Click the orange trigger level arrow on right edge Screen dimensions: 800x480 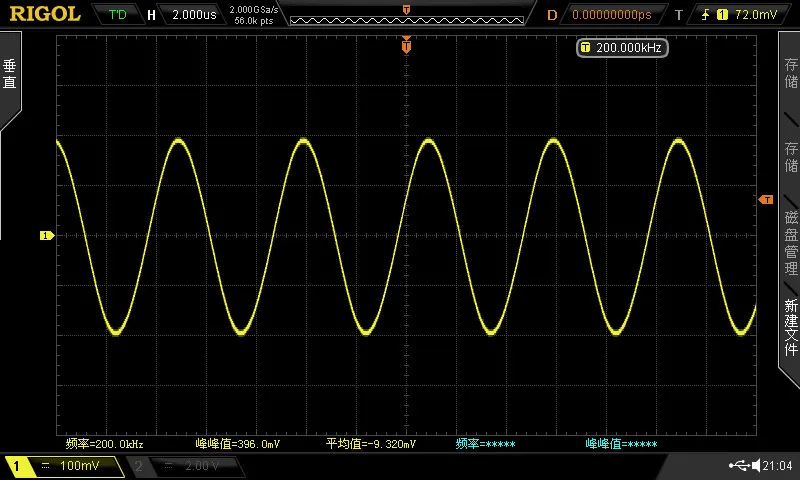click(x=766, y=199)
